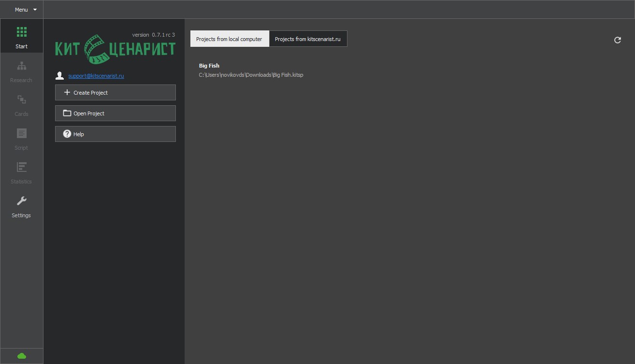Refresh the projects list
The height and width of the screenshot is (364, 635).
click(x=617, y=40)
